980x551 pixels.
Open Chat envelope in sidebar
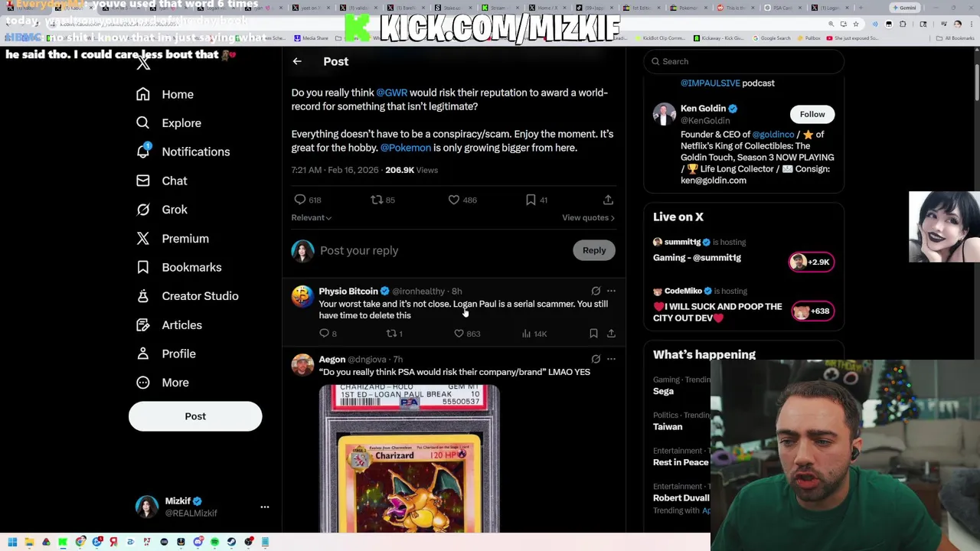tap(162, 181)
